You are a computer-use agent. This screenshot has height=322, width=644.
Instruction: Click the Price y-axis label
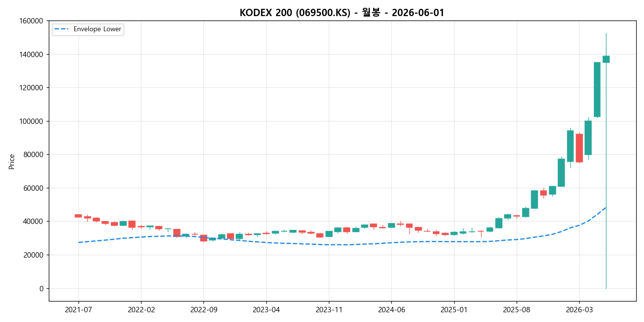tap(12, 161)
